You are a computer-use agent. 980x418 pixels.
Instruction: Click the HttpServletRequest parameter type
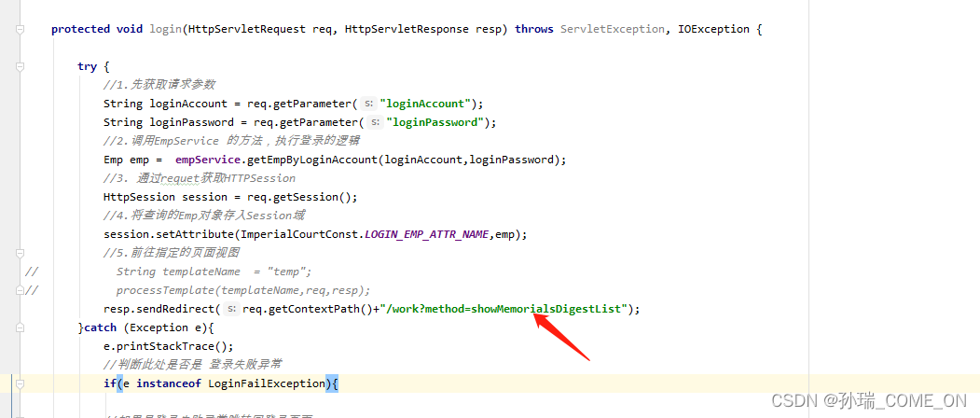247,29
